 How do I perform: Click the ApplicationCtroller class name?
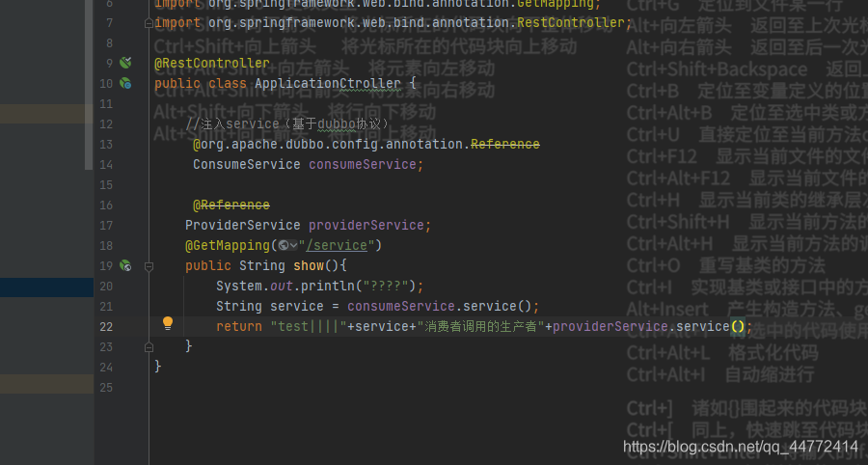pos(328,84)
